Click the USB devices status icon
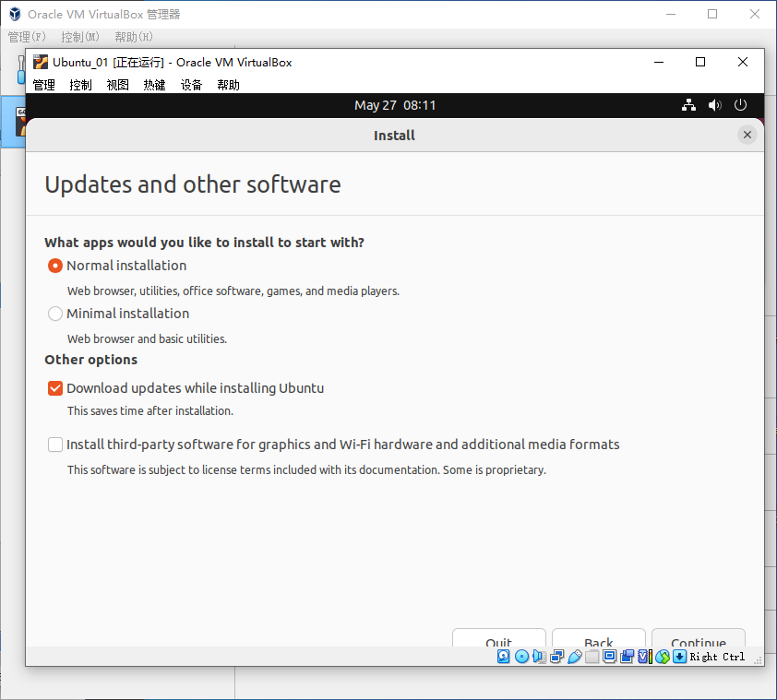Viewport: 777px width, 700px height. pyautogui.click(x=574, y=657)
